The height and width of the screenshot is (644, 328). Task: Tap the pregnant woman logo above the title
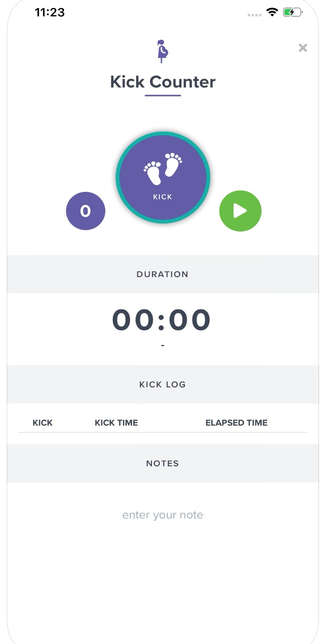[162, 50]
